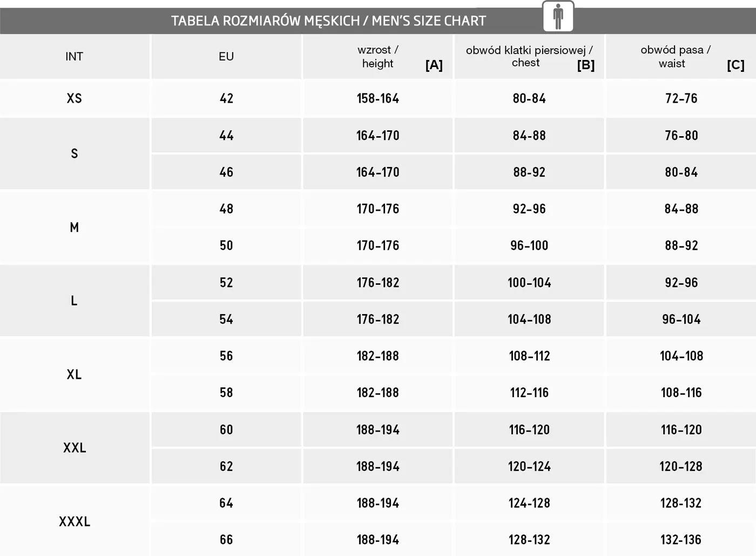
Task: Click the 116-120 chest cell
Action: click(x=529, y=430)
